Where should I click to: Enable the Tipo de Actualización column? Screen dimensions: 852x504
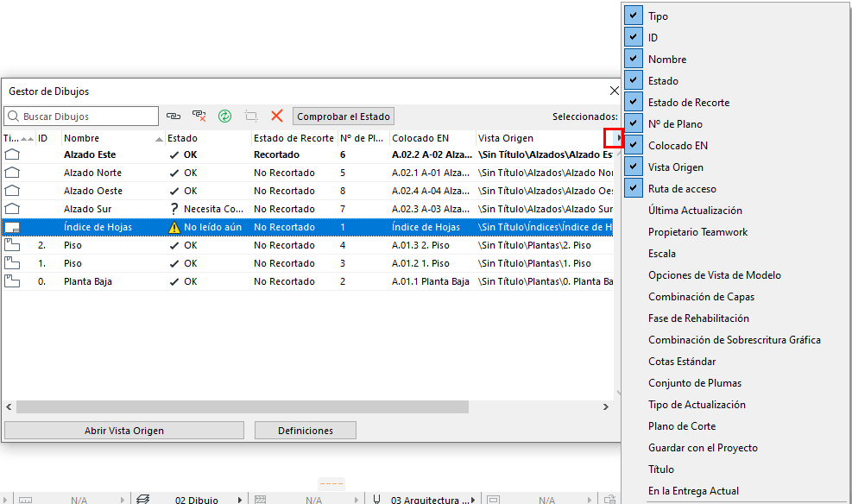pos(697,405)
